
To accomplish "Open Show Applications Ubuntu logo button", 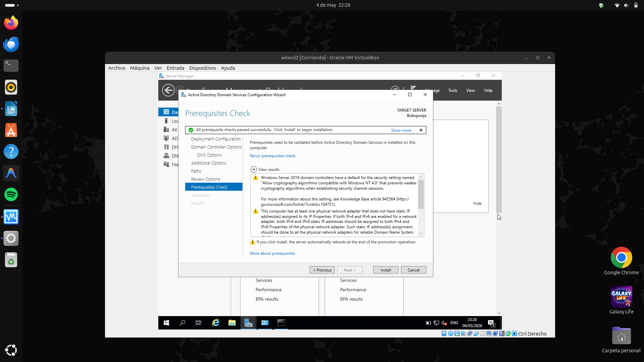I will [x=11, y=350].
